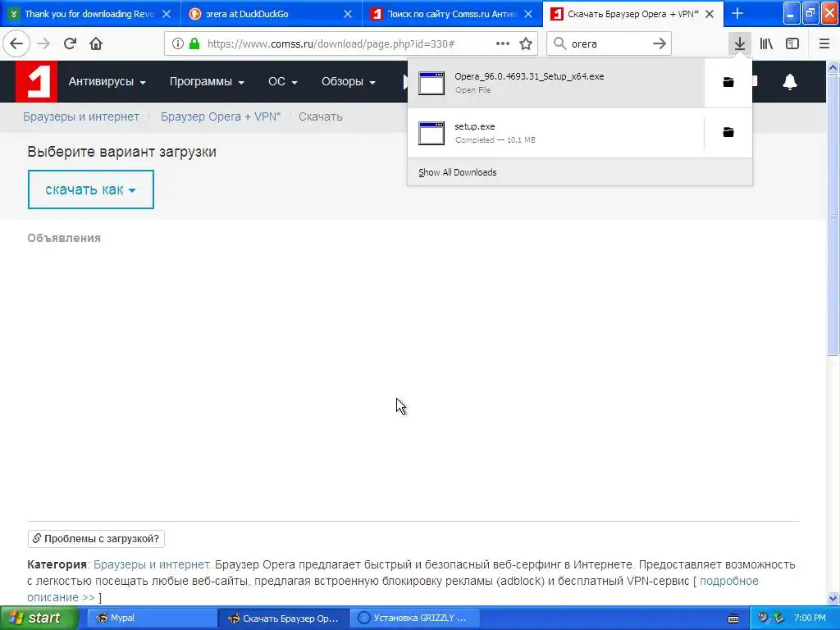Switch to Поиск по сайту Comss.ru tab
840x630 pixels.
tap(452, 14)
